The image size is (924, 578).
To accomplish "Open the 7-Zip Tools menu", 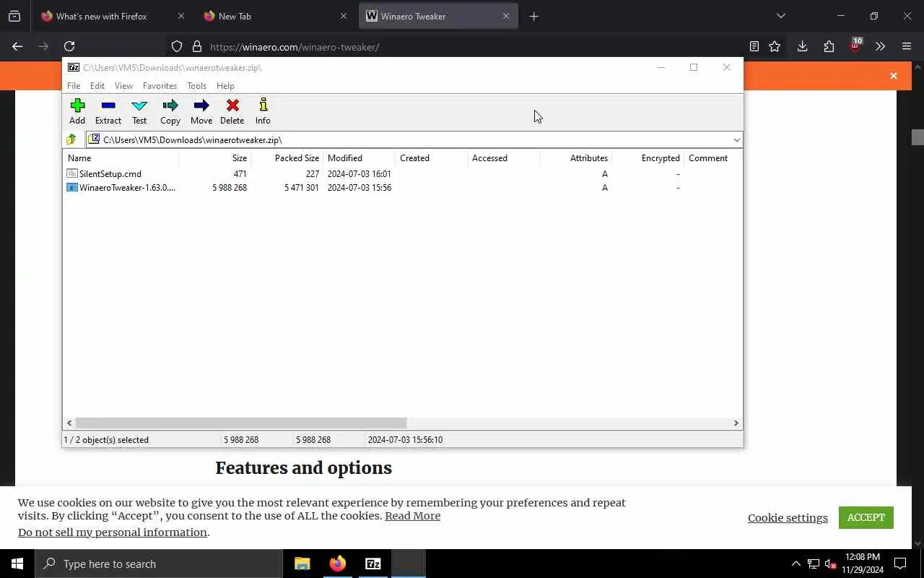I will [196, 85].
